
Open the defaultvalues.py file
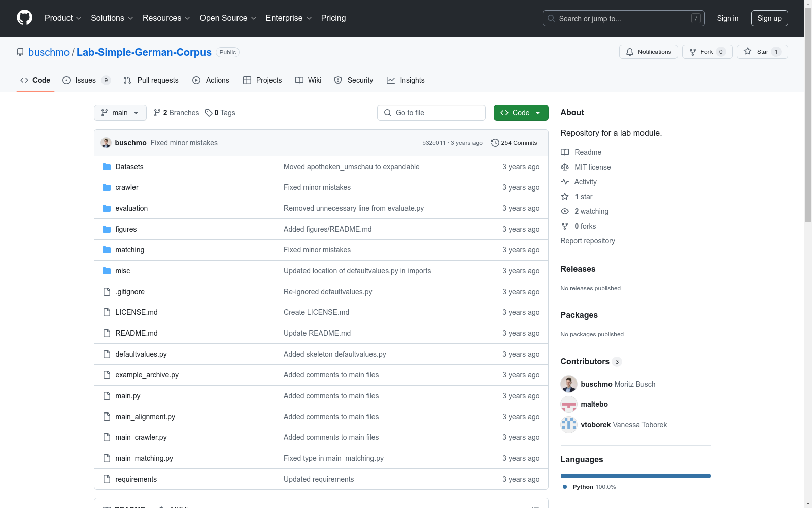141,354
